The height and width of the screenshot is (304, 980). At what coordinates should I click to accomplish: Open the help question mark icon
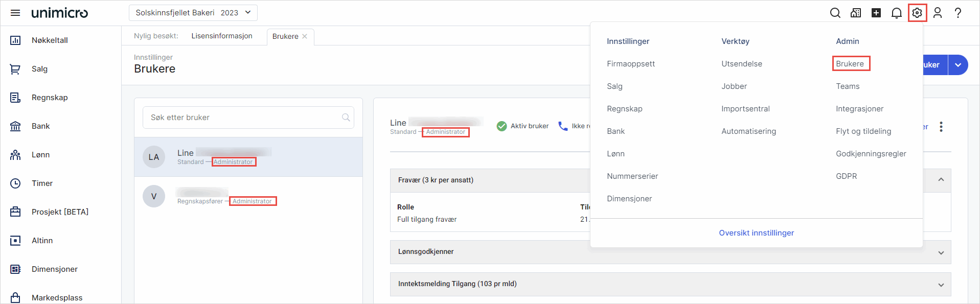(958, 13)
